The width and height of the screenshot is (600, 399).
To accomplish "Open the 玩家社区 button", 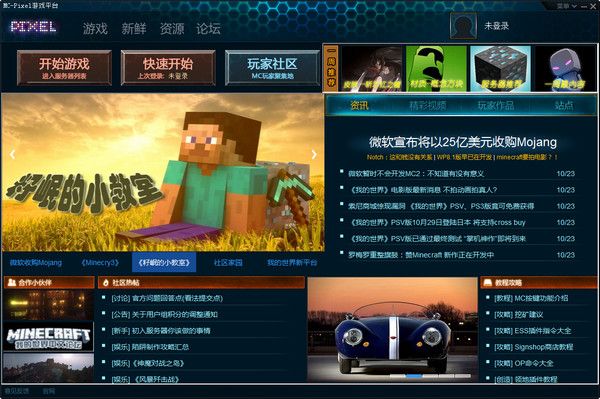I will click(x=272, y=68).
